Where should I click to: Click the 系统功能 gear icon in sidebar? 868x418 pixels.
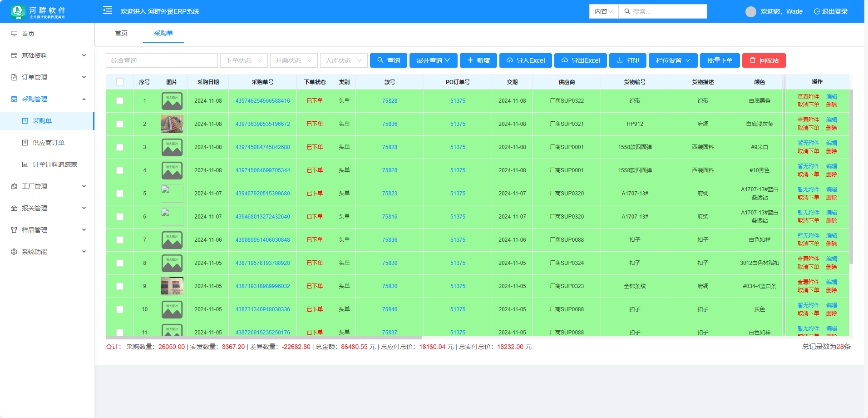click(14, 252)
